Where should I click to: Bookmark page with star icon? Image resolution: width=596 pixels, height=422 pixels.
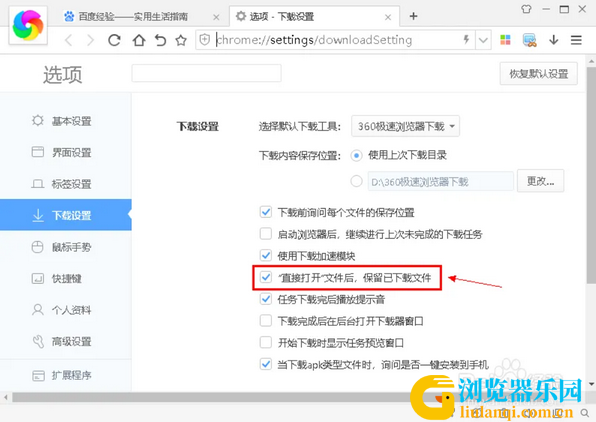(181, 40)
